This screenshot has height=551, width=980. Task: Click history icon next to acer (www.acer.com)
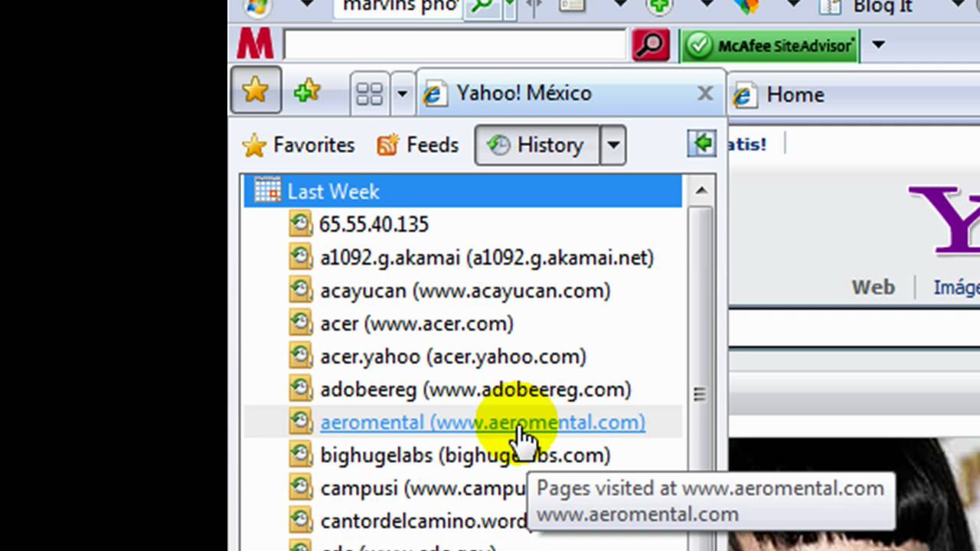301,322
